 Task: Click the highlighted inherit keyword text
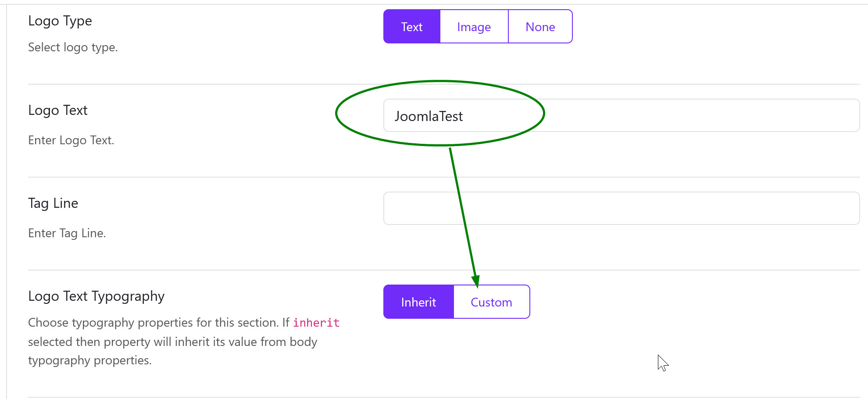click(x=317, y=323)
